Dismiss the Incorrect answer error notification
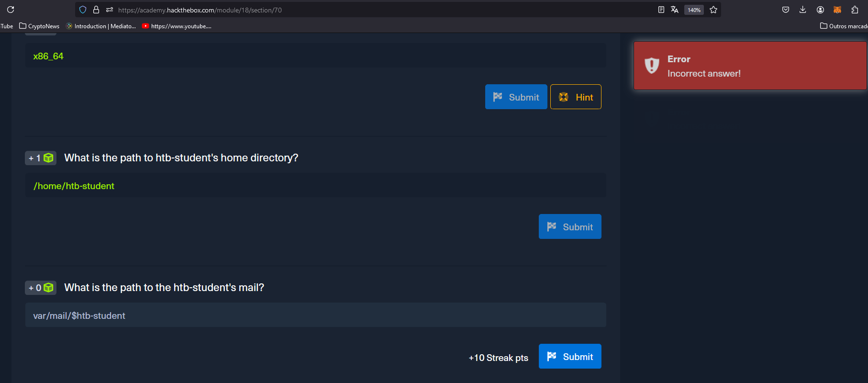The height and width of the screenshot is (383, 868). click(x=750, y=66)
